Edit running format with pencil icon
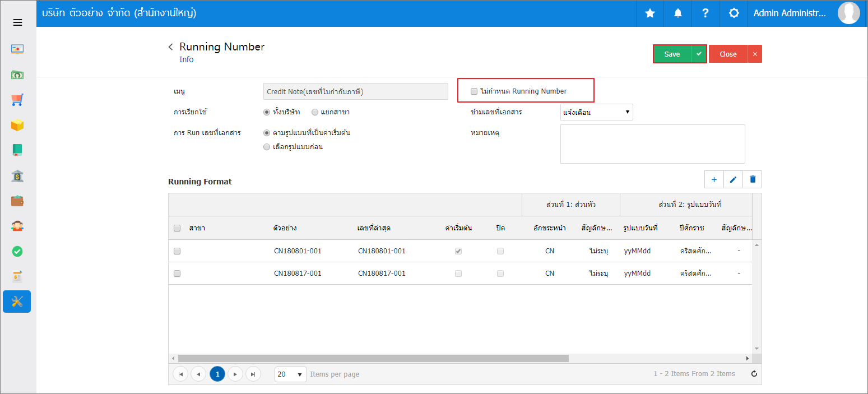Viewport: 868px width, 394px height. [x=733, y=179]
